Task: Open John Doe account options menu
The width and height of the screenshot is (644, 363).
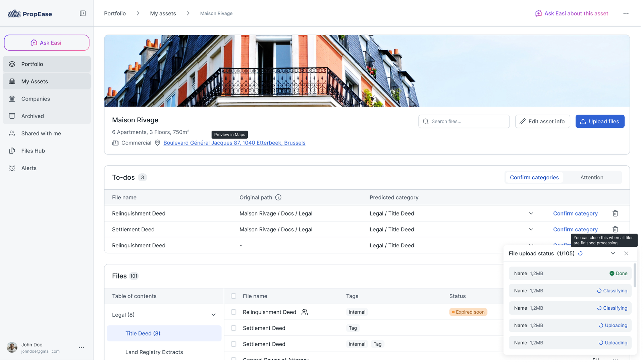Action: click(81, 347)
